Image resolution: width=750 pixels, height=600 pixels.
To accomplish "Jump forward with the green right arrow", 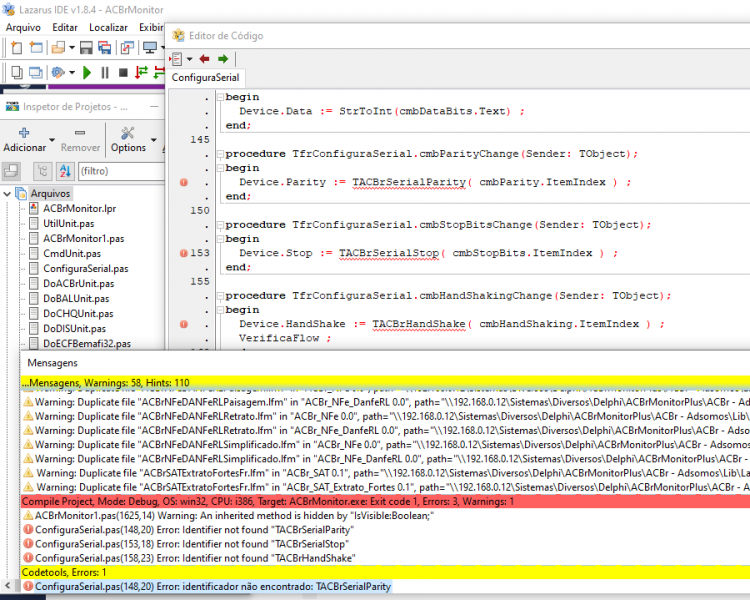I will [x=223, y=59].
